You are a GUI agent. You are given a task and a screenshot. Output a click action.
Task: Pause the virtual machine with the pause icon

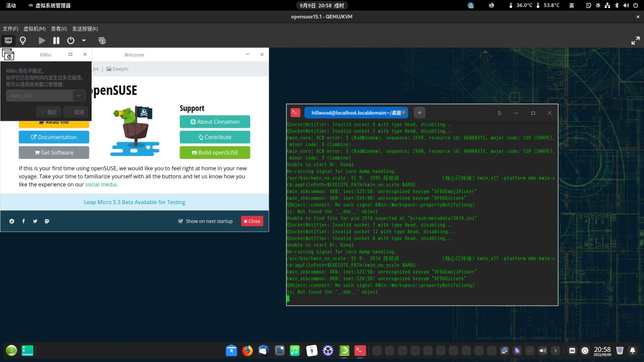[x=55, y=40]
